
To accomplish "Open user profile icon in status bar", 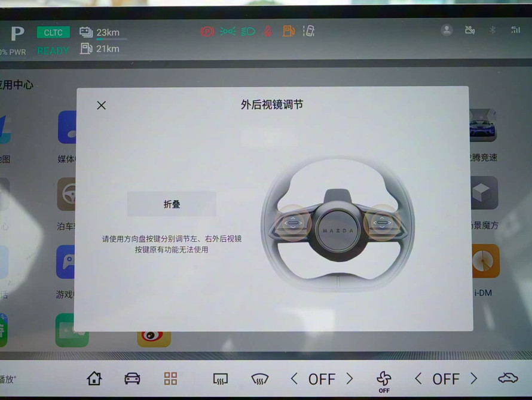I will 447,30.
